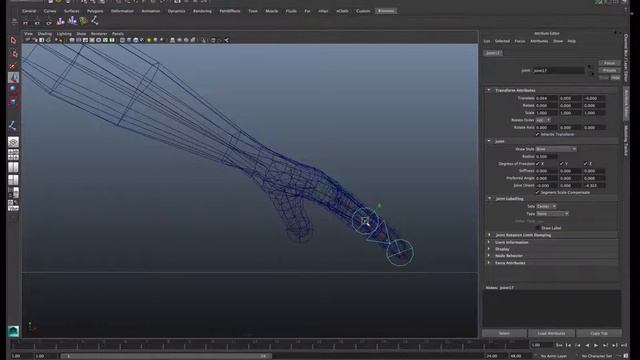
Task: Select the Joint tool in toolbox
Action: point(13,126)
